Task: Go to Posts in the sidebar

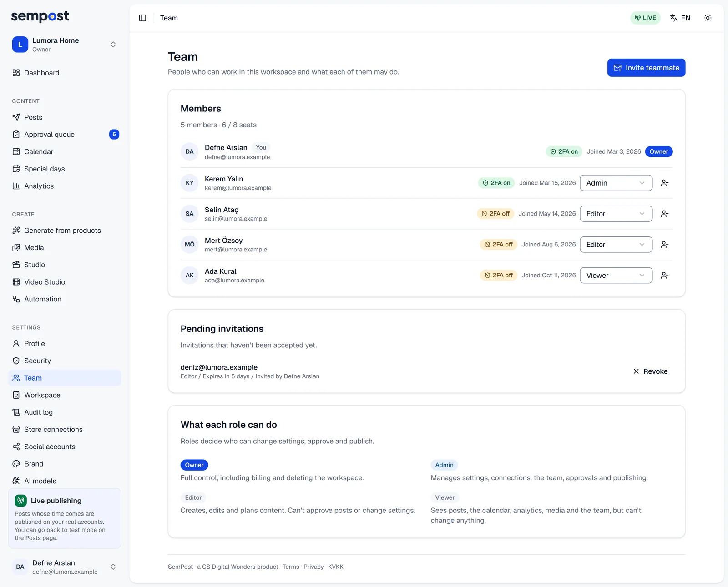Action: [65, 117]
